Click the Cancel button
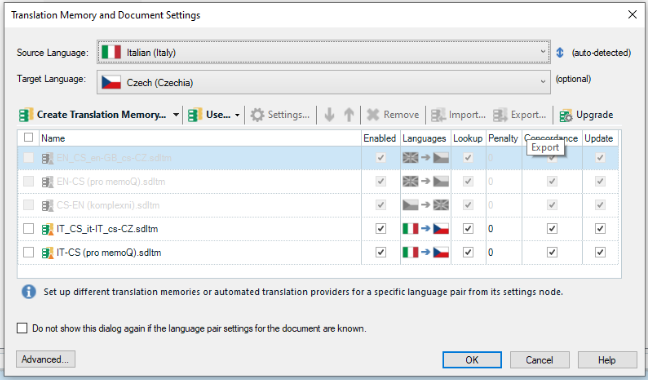 coord(539,360)
